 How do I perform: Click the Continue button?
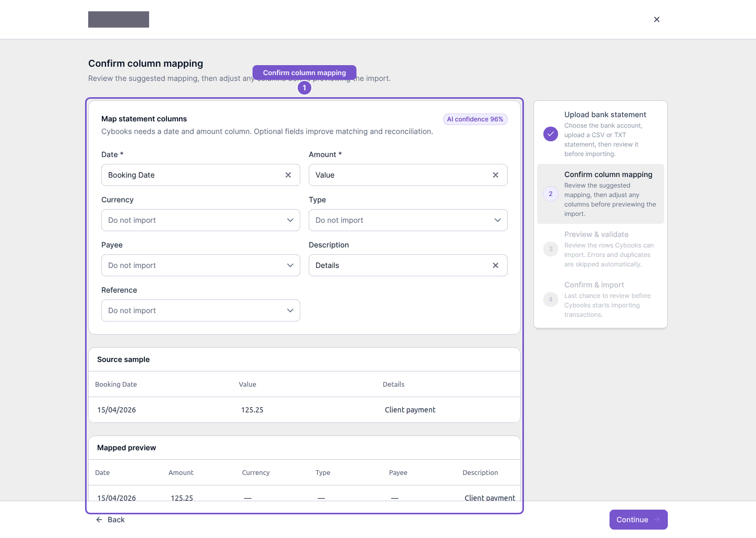point(638,520)
